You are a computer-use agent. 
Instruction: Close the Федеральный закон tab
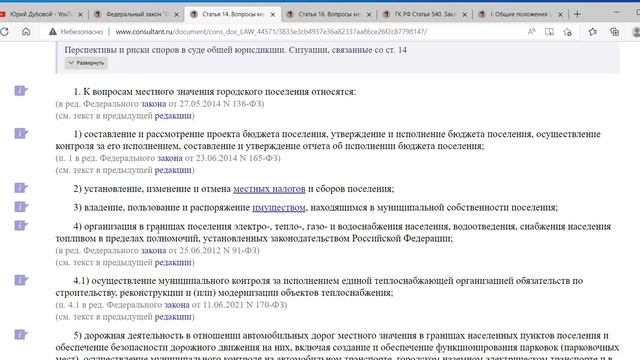[177, 14]
